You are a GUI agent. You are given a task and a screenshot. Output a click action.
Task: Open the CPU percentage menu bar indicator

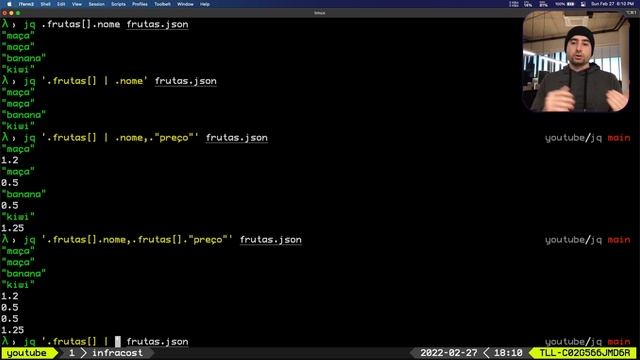[x=528, y=4]
